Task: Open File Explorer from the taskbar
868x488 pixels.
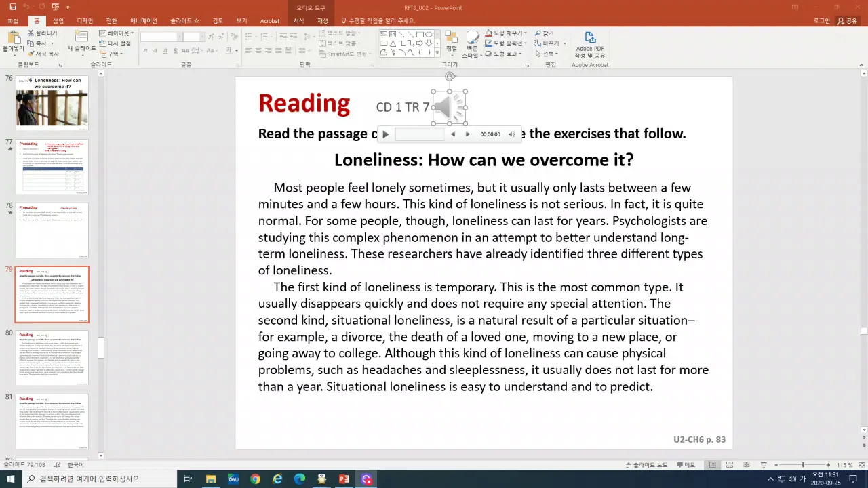Action: (211, 479)
